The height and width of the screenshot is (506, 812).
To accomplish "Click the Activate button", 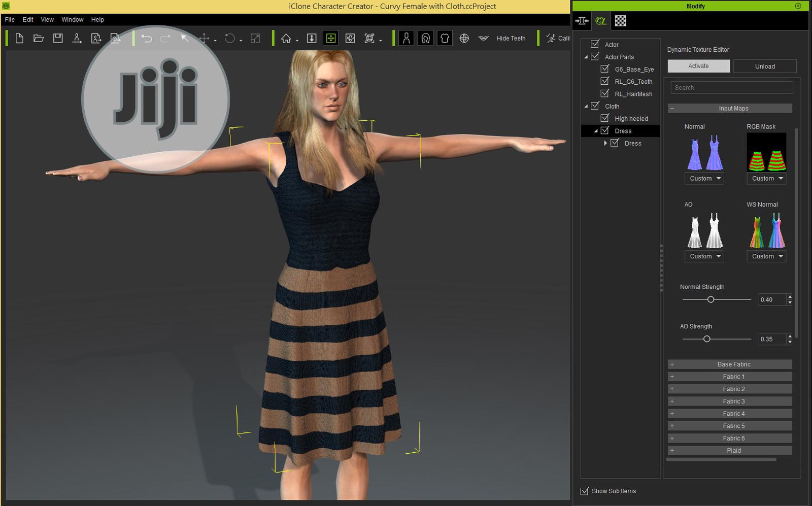I will [x=698, y=66].
